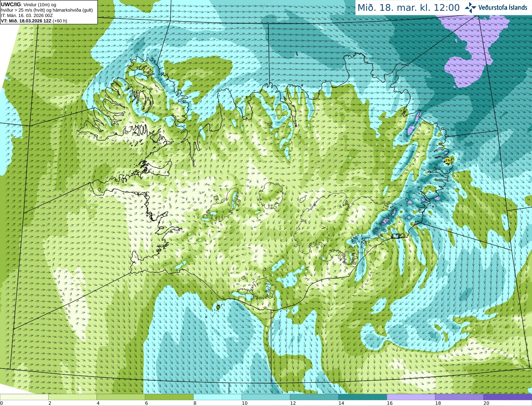
Task: Click the legend label 6
Action: pyautogui.click(x=146, y=403)
